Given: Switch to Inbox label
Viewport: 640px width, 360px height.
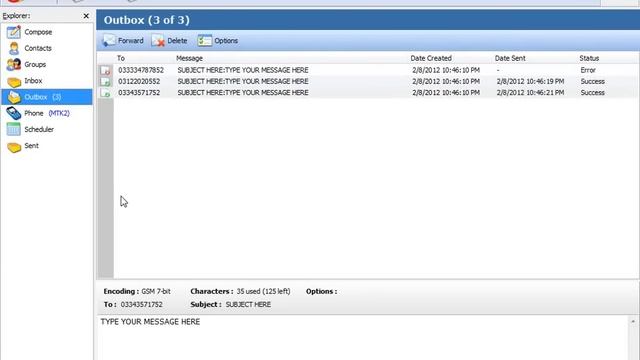Looking at the screenshot, I should (33, 81).
